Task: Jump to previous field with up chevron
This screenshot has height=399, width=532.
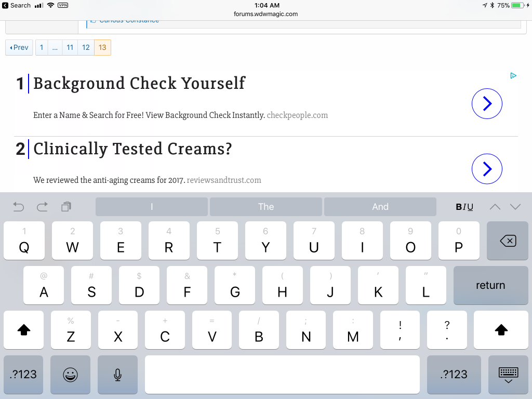Action: click(x=495, y=207)
